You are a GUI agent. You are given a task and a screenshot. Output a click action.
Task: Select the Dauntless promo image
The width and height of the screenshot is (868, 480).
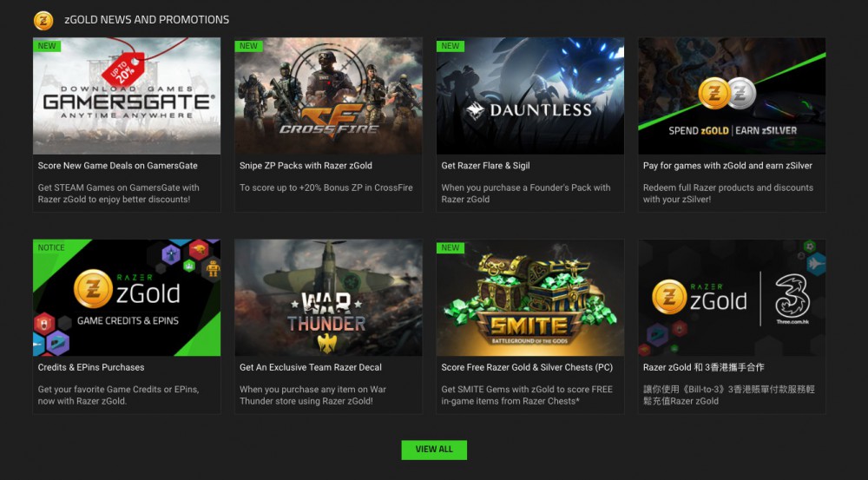tap(529, 96)
